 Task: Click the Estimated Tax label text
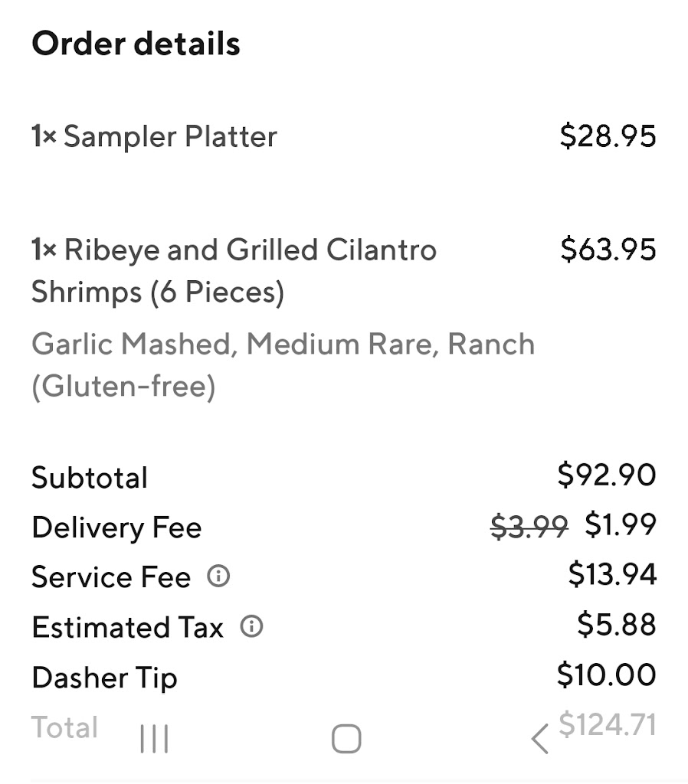coord(127,628)
